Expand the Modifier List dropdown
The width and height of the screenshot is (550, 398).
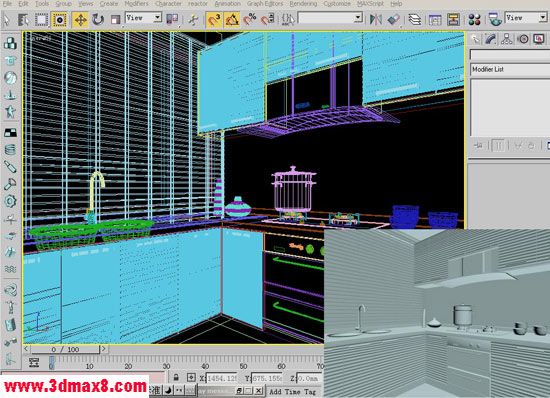(x=510, y=69)
